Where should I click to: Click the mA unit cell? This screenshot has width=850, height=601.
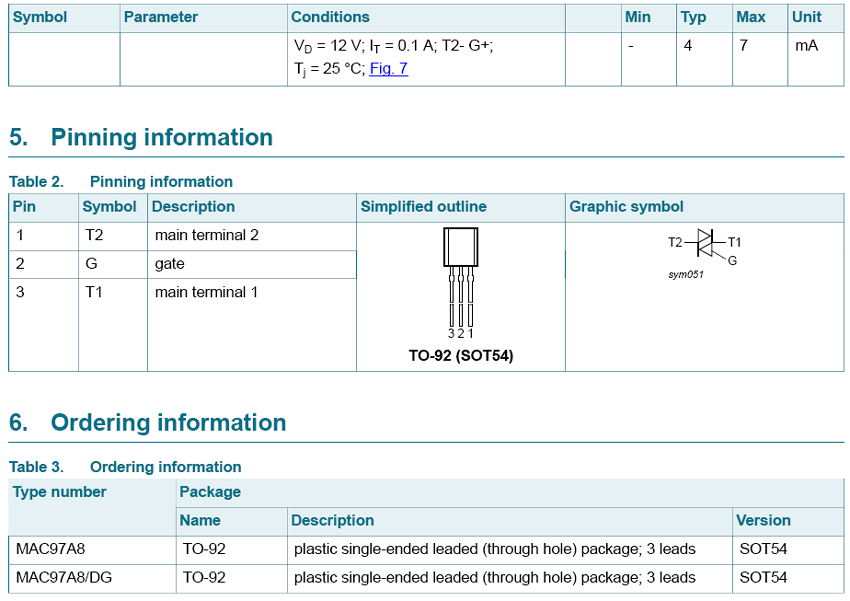(x=806, y=45)
